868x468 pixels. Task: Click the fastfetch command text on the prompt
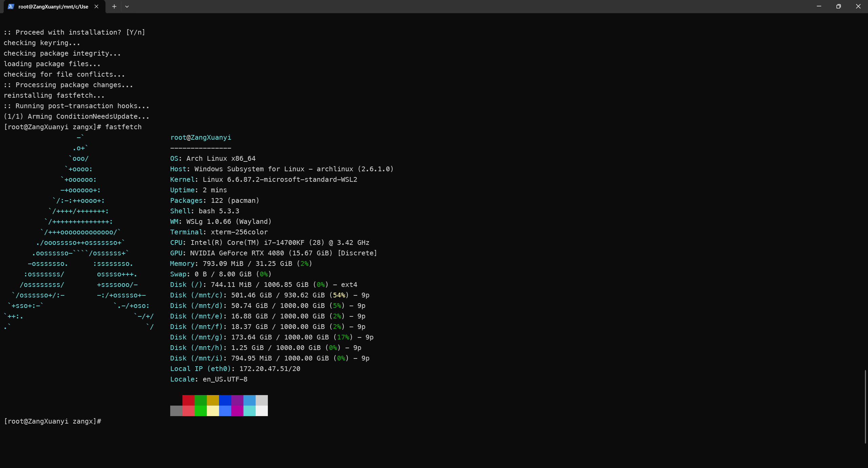123,126
